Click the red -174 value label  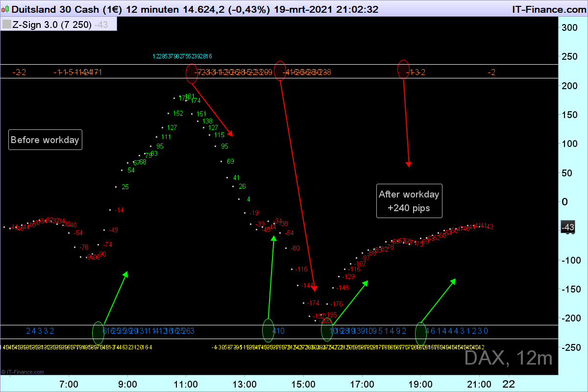pos(313,303)
